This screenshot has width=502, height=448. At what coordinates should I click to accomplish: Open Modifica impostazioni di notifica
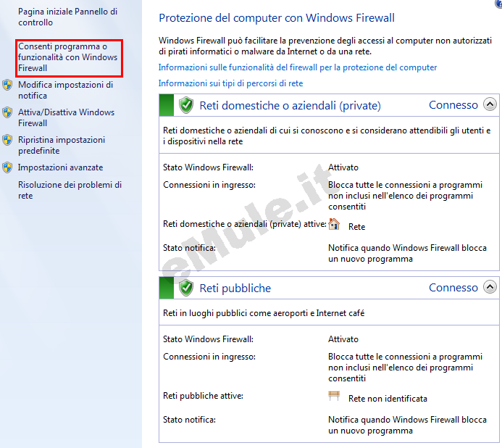pos(66,90)
